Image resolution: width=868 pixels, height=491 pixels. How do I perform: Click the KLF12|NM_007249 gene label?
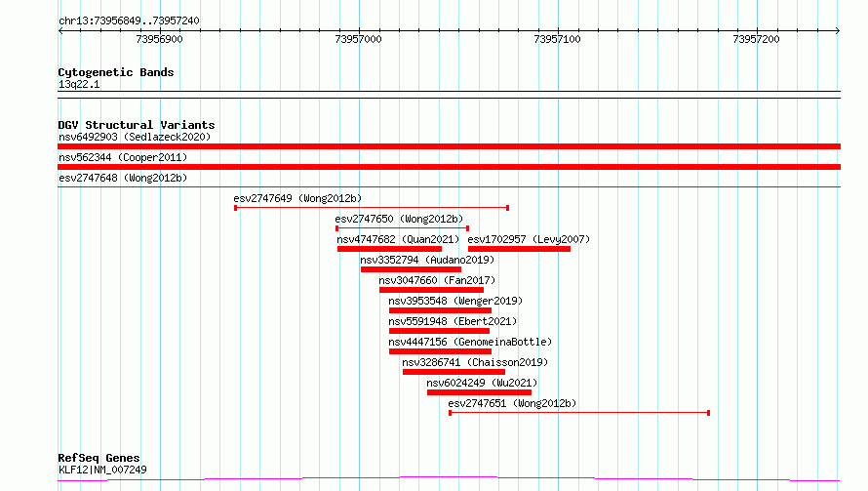click(102, 470)
